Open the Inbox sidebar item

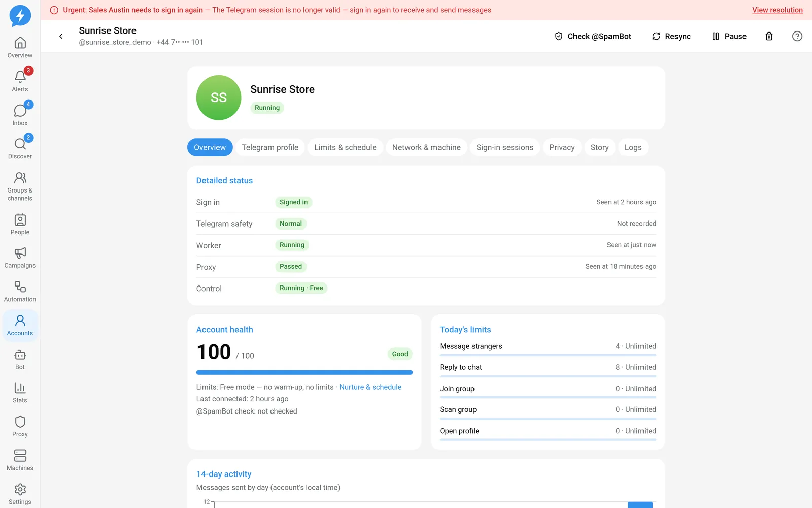click(x=20, y=115)
